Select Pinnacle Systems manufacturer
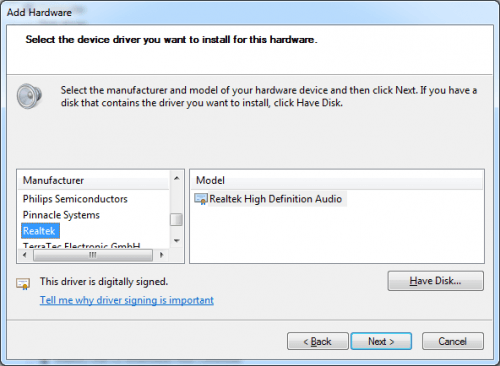This screenshot has height=366, width=500. tap(61, 215)
